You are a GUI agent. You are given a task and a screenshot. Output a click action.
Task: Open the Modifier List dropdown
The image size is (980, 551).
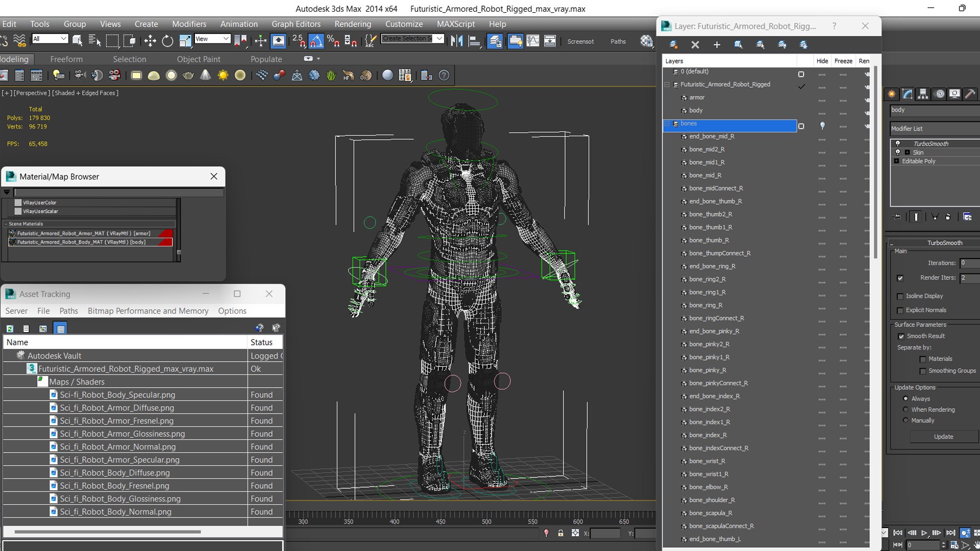click(935, 129)
